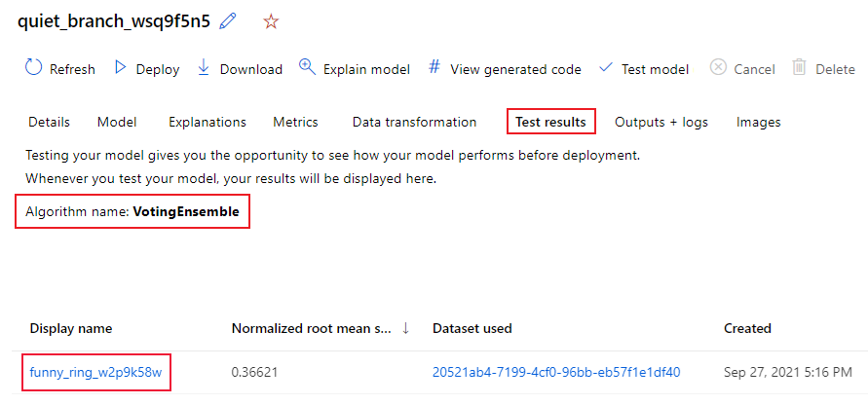This screenshot has height=405, width=868.
Task: Open View generated code hash icon
Action: (x=434, y=68)
